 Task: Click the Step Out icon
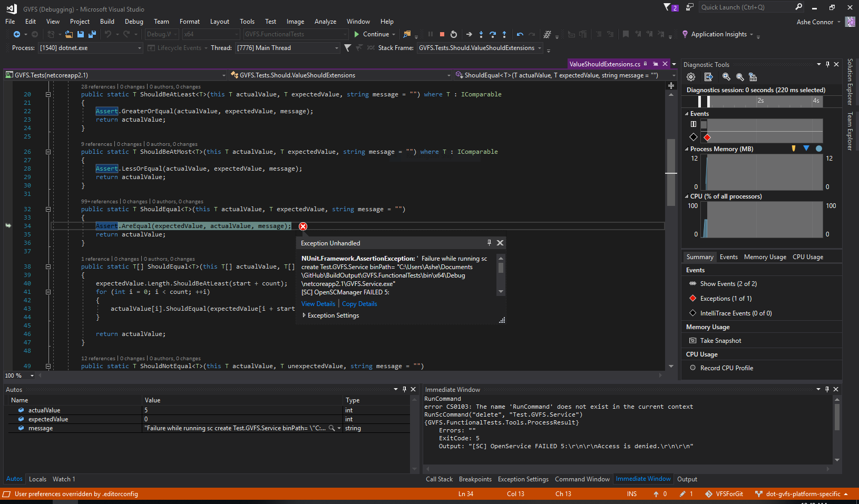(504, 34)
